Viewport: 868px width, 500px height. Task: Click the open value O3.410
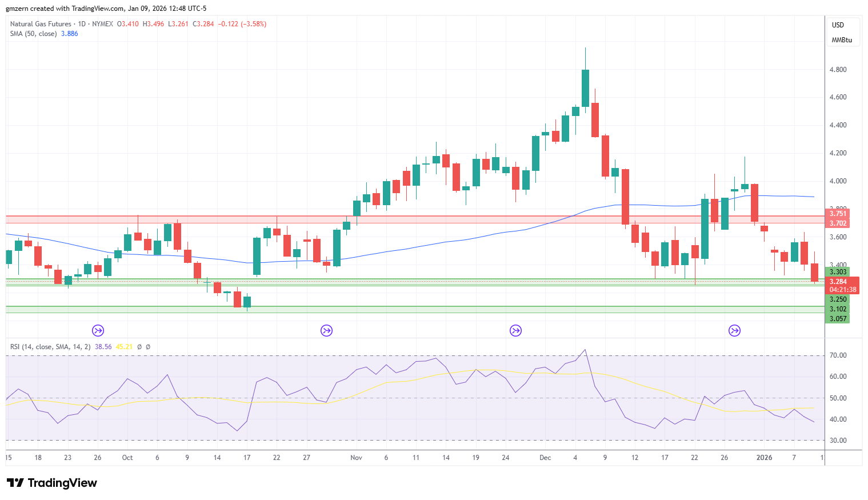128,24
